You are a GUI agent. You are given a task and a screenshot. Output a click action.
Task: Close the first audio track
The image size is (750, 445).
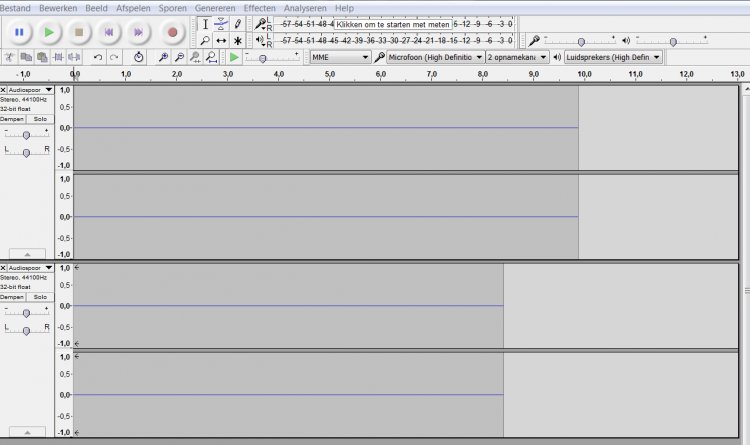point(3,90)
